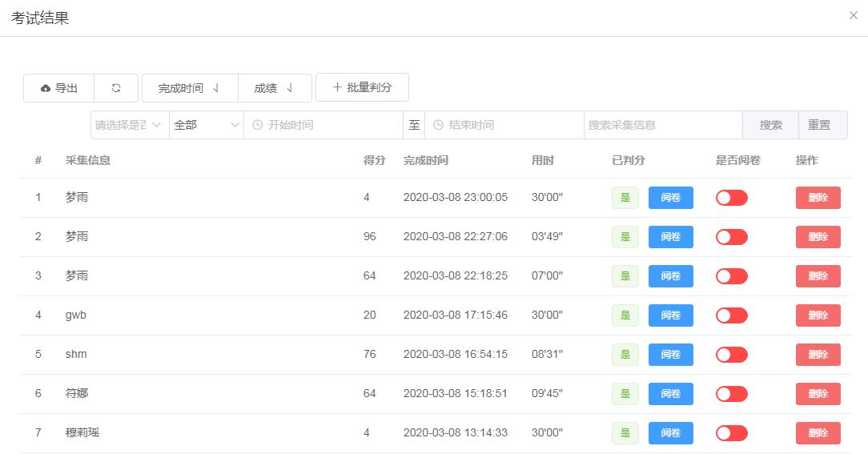Click 阅卷 for row 1 梦雨
The width and height of the screenshot is (868, 454).
click(x=670, y=198)
